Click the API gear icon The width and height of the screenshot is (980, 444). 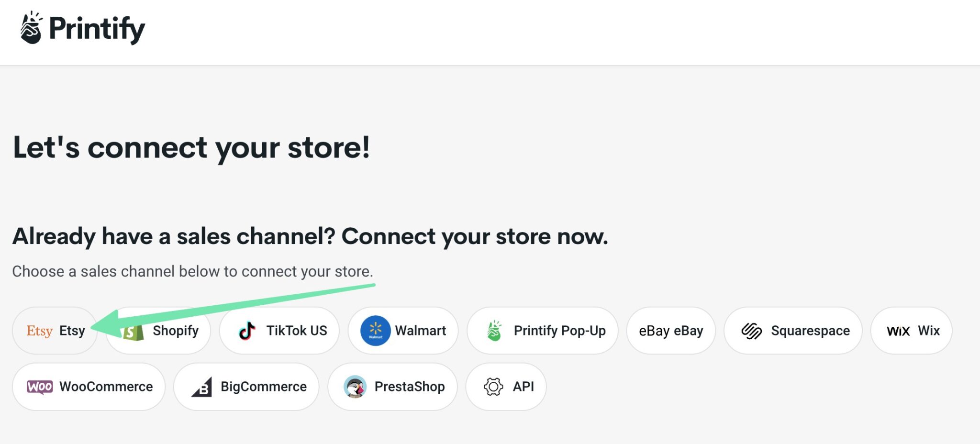pos(494,387)
